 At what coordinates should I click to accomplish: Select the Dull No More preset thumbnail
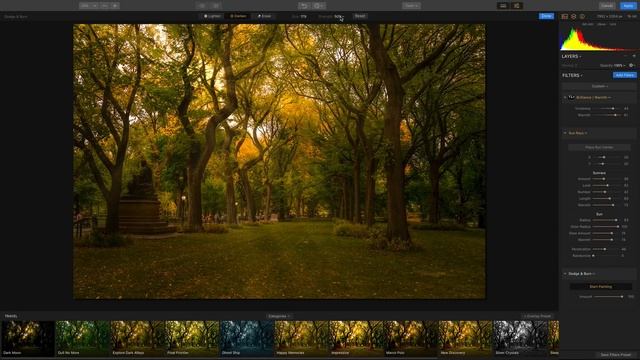click(x=82, y=338)
